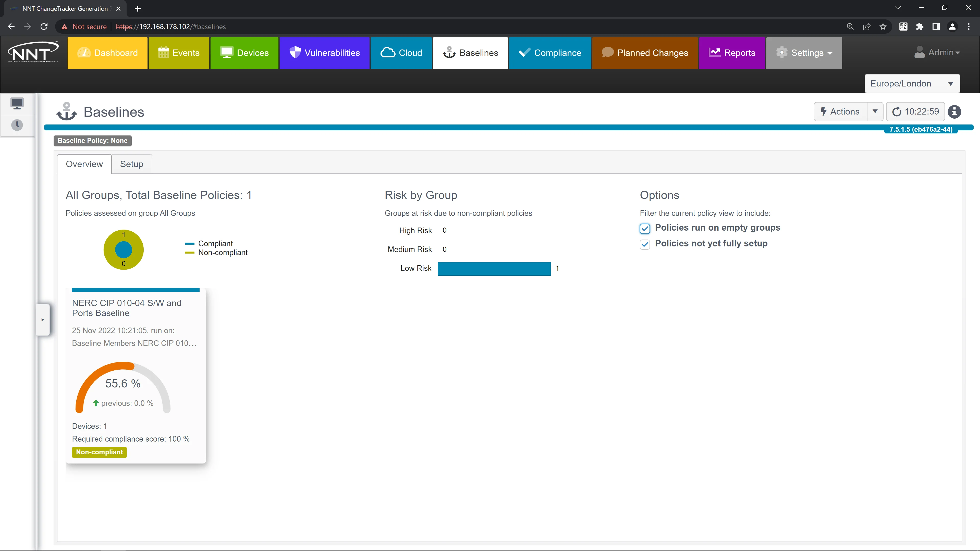Image resolution: width=980 pixels, height=551 pixels.
Task: Open the browser extensions puzzle icon
Action: click(x=920, y=27)
